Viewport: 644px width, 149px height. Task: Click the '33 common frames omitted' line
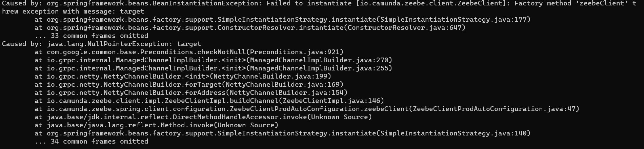click(x=92, y=36)
